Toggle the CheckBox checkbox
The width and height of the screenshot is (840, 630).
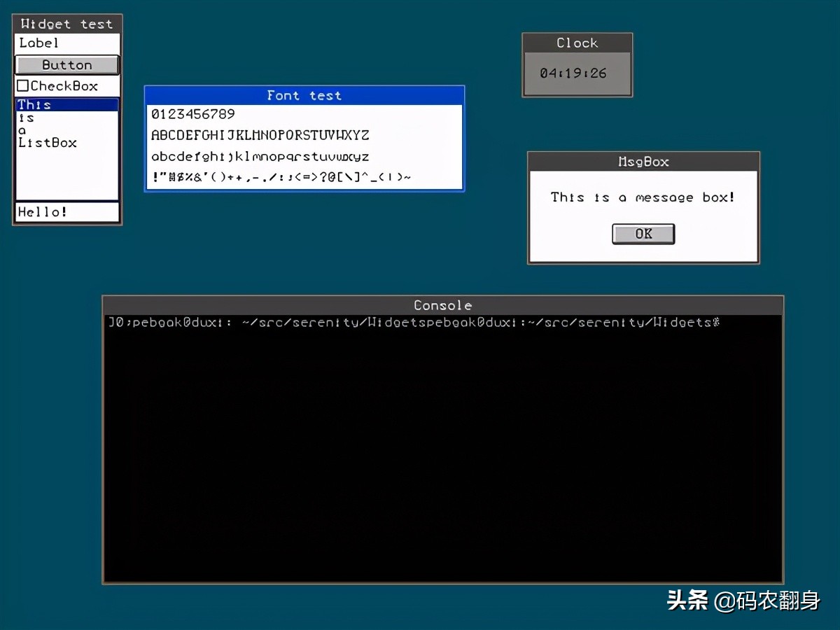[x=23, y=86]
